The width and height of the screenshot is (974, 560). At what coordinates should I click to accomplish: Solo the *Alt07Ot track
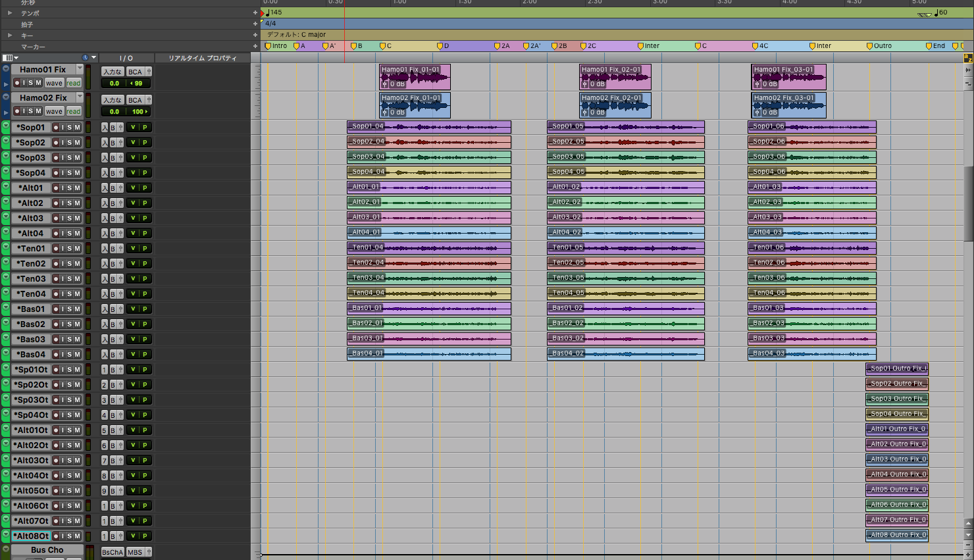[69, 521]
